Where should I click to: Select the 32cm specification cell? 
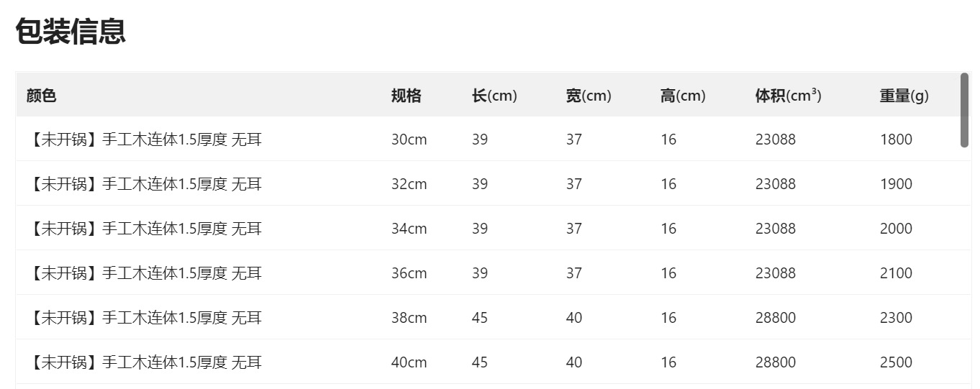click(x=409, y=184)
